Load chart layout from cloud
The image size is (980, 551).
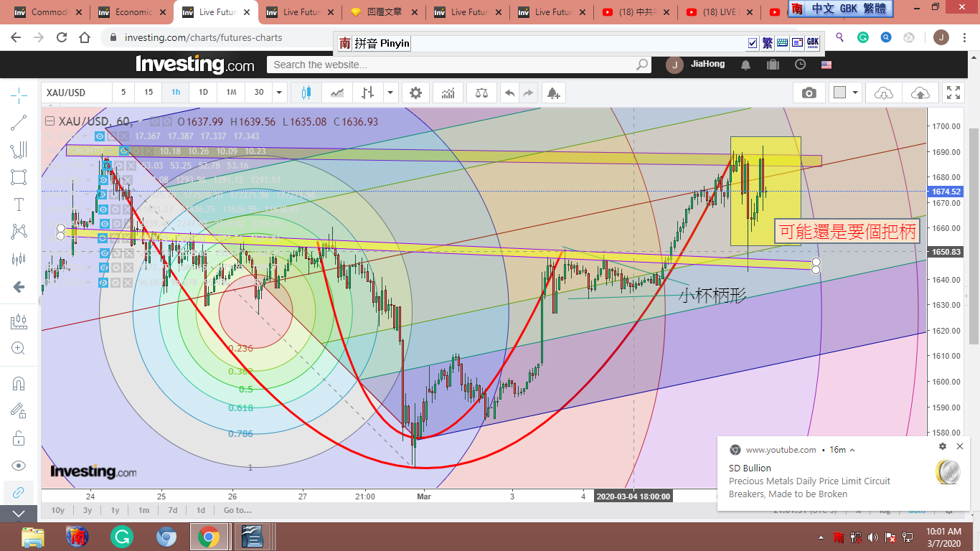[x=884, y=93]
